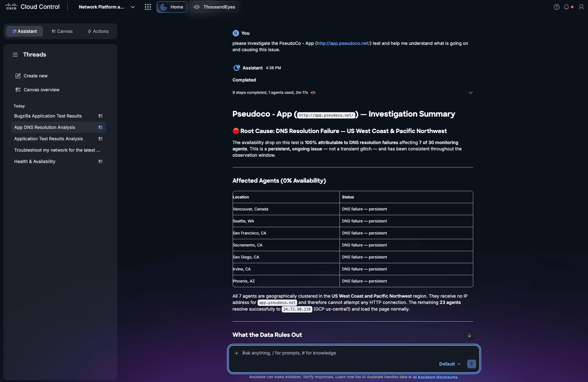Switch to the Canvas tab
588x382 pixels.
coord(62,31)
